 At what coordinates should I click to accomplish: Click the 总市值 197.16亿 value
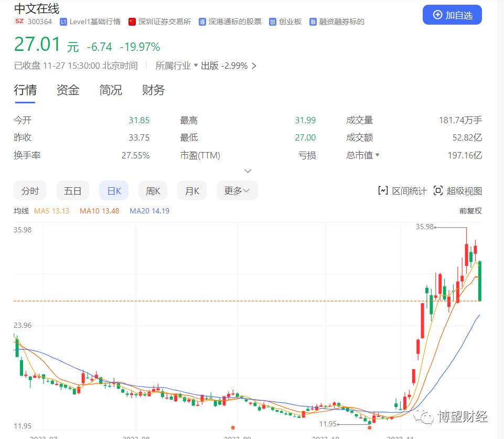pos(465,155)
